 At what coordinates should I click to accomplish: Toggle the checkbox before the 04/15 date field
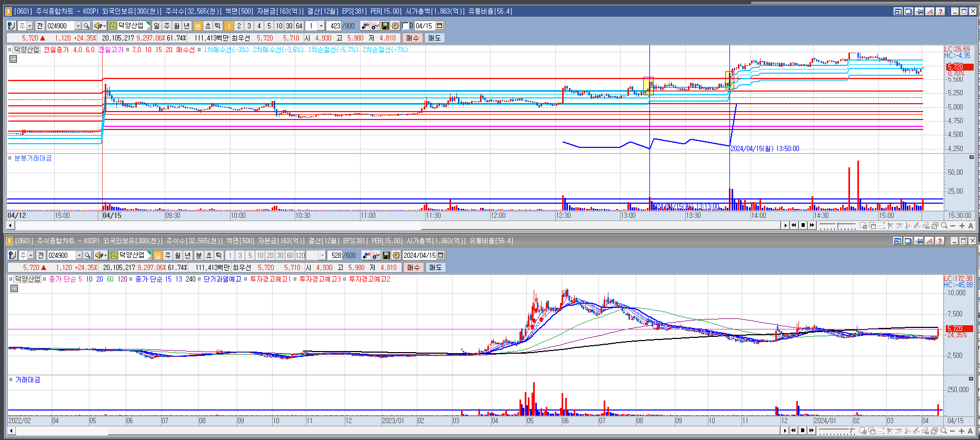pyautogui.click(x=405, y=26)
